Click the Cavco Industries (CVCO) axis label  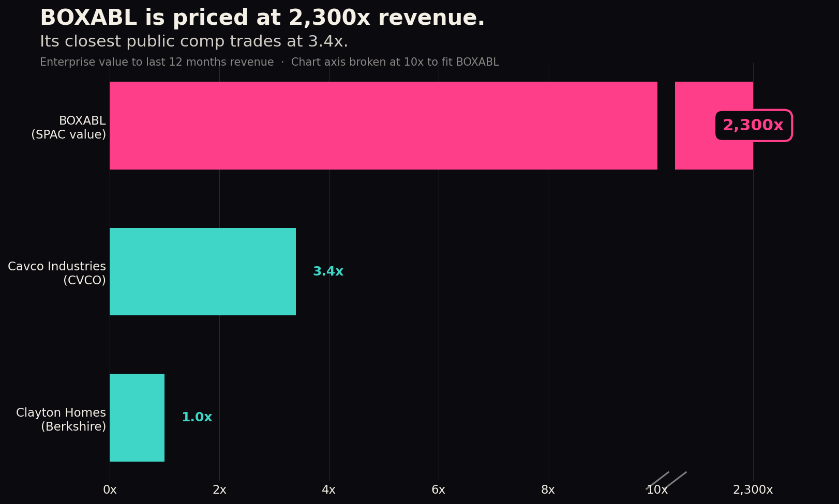pyautogui.click(x=57, y=273)
